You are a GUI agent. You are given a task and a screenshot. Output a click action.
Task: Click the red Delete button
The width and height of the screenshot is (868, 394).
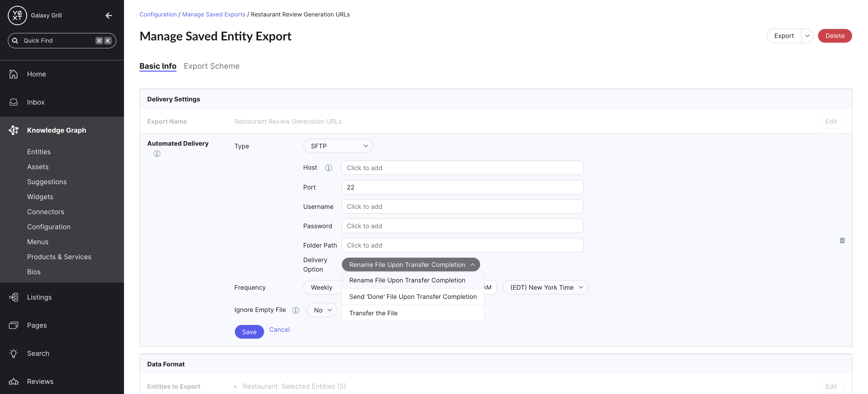(835, 36)
